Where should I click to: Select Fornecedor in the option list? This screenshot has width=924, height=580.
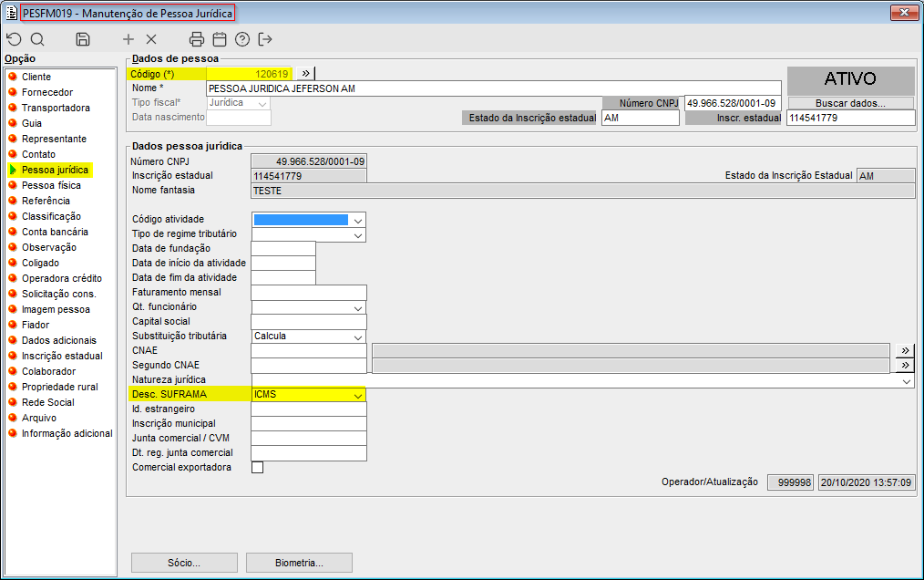(47, 92)
